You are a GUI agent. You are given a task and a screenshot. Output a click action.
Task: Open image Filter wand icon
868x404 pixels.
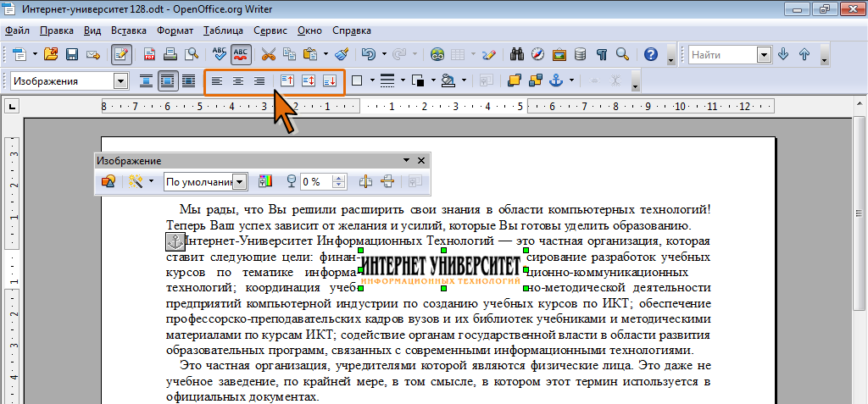pos(136,181)
